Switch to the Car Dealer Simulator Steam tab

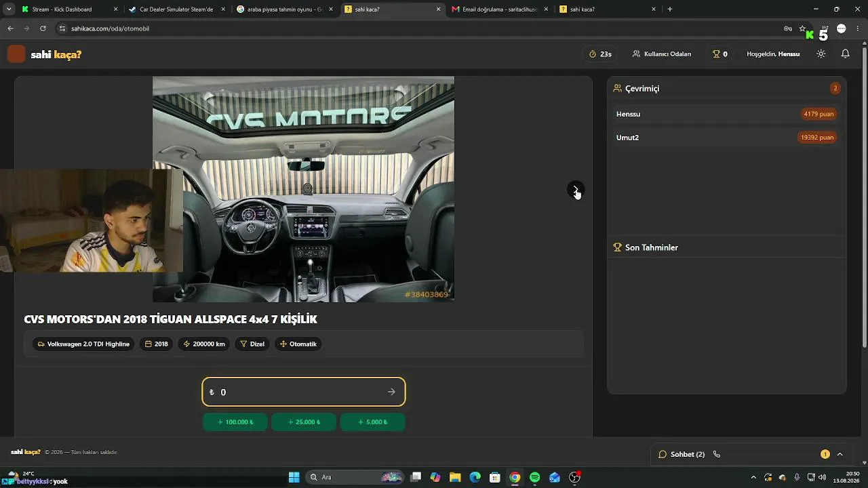click(x=176, y=9)
